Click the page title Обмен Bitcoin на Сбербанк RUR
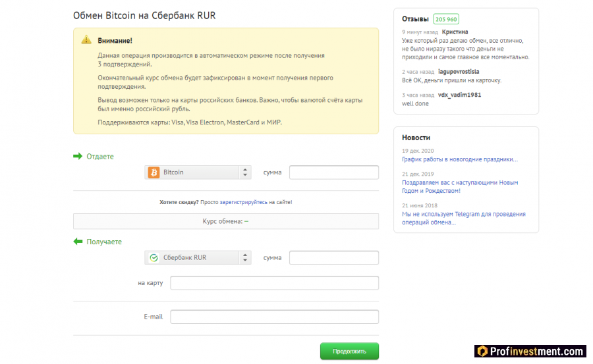The image size is (593, 364). click(144, 16)
